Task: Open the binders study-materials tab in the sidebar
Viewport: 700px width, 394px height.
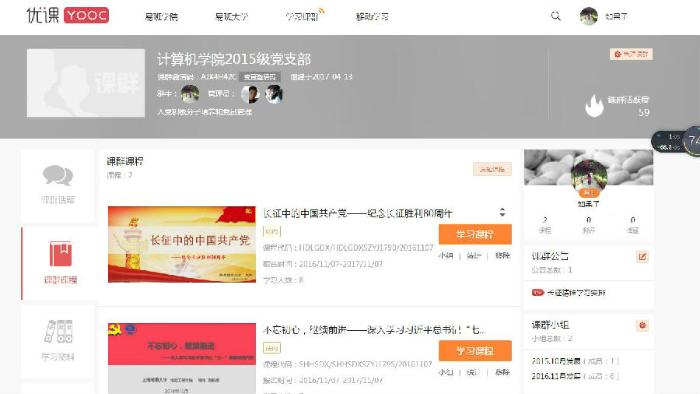Action: pyautogui.click(x=58, y=341)
